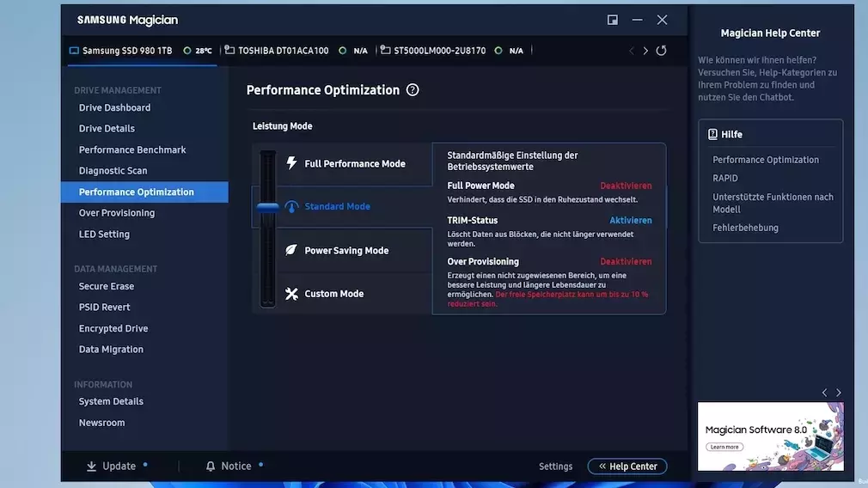Show next Help Center banner
This screenshot has width=868, height=488.
pyautogui.click(x=839, y=393)
